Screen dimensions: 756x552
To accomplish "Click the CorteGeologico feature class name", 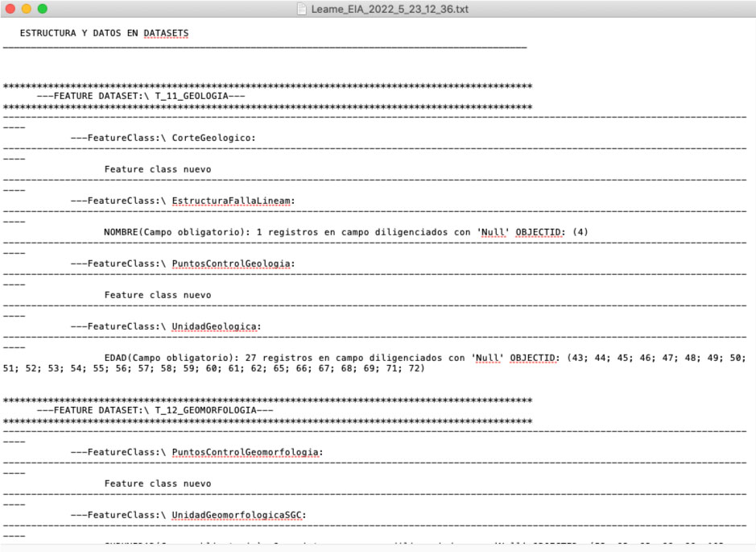I will (x=213, y=138).
